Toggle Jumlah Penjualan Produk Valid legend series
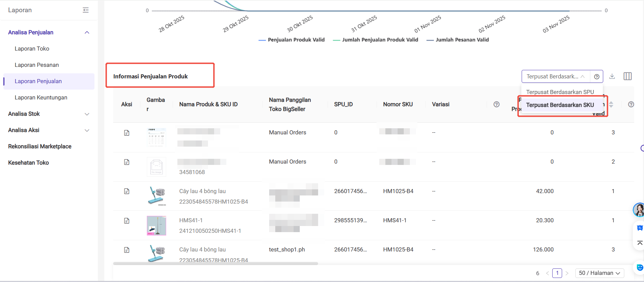 coord(376,40)
